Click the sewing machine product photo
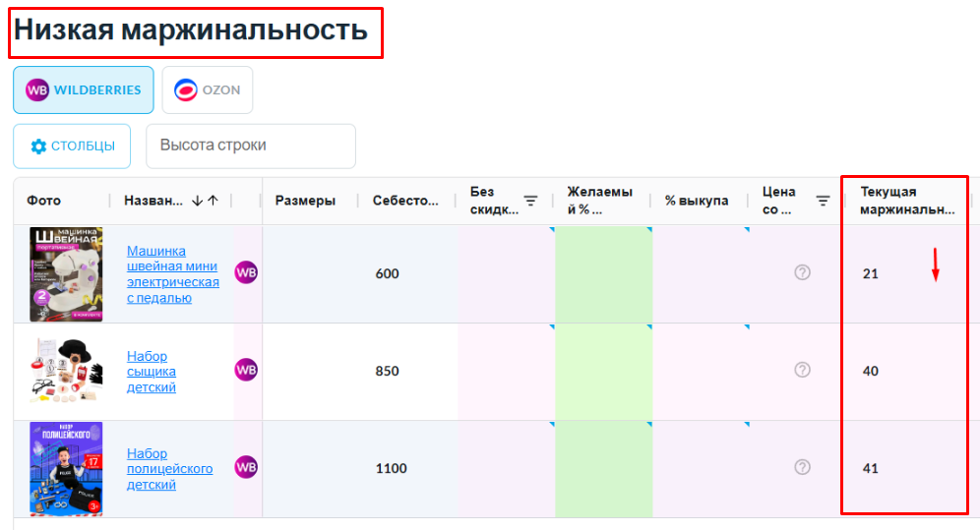This screenshot has height=530, width=980. click(x=65, y=274)
